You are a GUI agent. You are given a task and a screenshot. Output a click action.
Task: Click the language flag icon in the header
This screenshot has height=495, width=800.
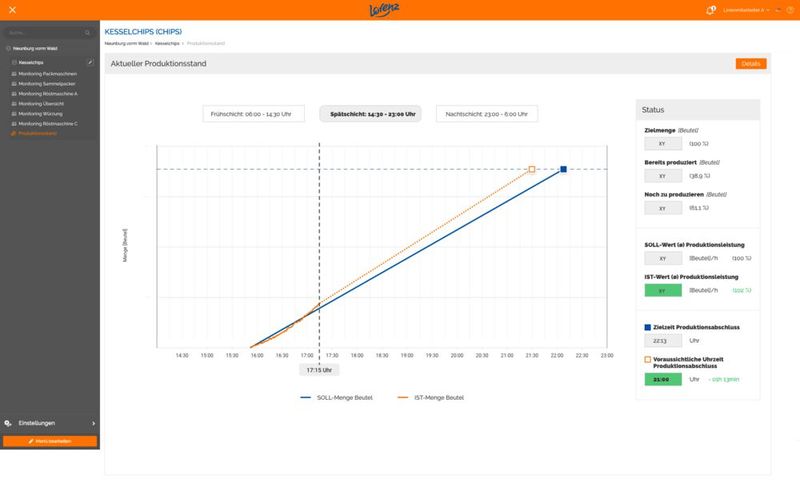(x=779, y=10)
